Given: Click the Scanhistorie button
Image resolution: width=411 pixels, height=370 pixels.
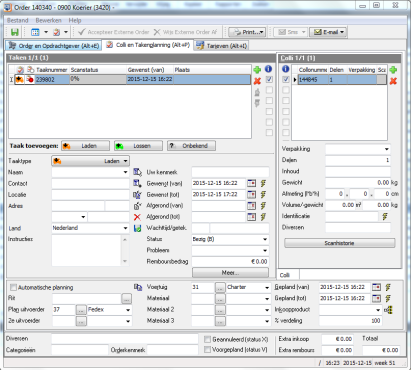Looking at the screenshot, I should 339,243.
